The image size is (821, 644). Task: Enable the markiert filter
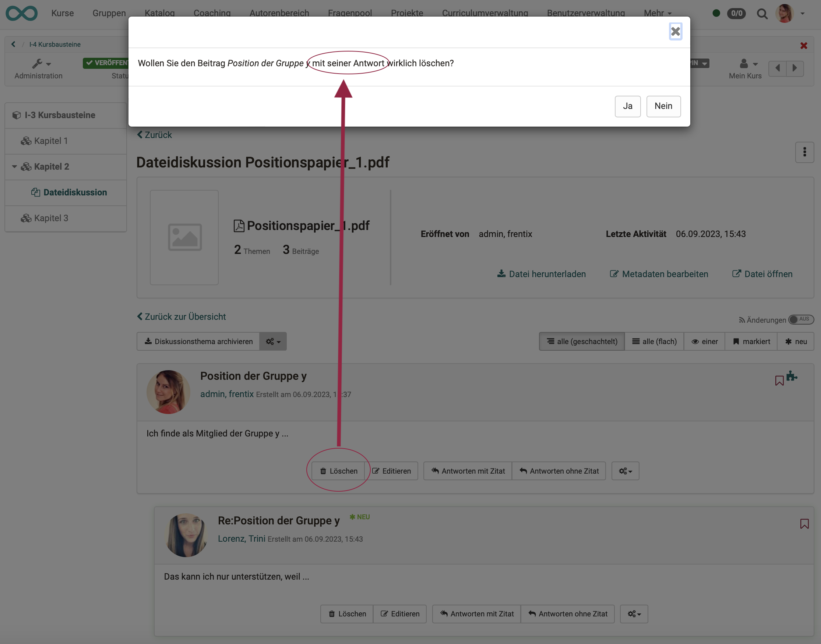[751, 341]
